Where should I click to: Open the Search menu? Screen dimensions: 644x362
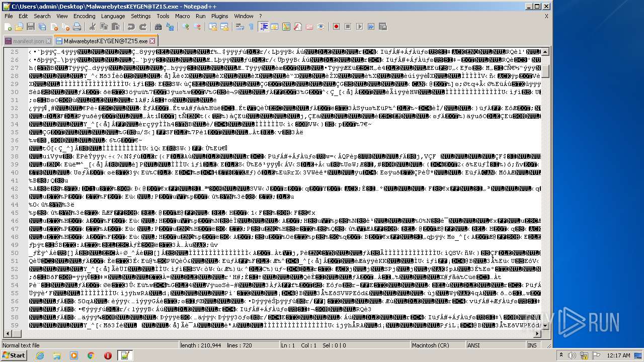coord(42,16)
